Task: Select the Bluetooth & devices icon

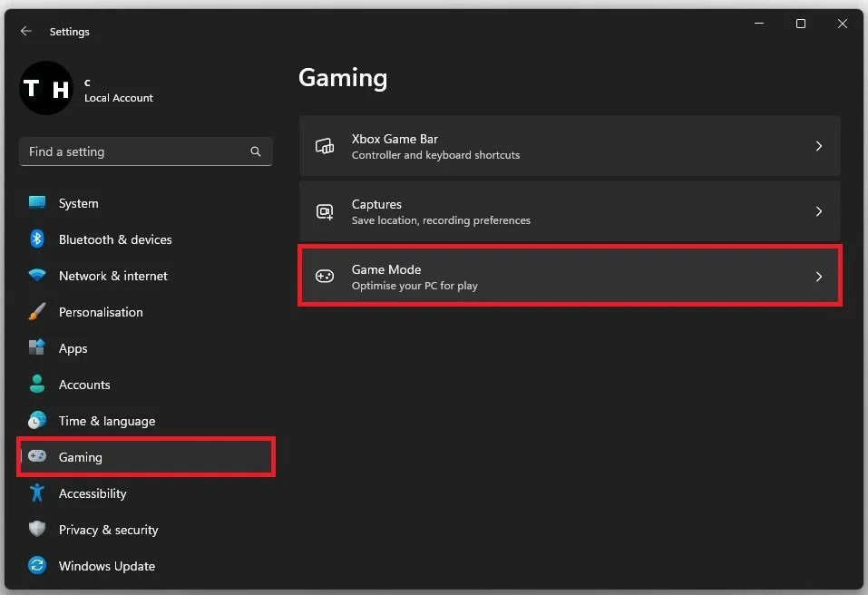Action: click(x=36, y=239)
